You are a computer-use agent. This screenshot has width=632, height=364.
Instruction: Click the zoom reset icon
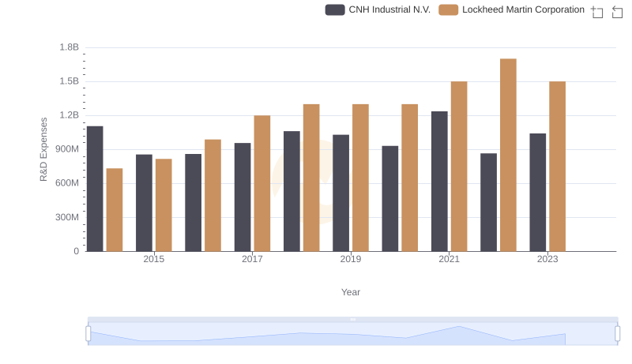pyautogui.click(x=617, y=12)
